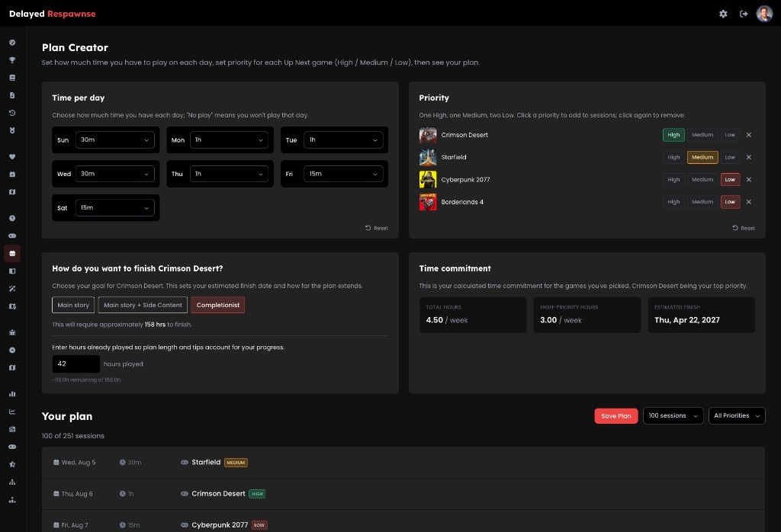Click the Save Plan button

tap(616, 416)
